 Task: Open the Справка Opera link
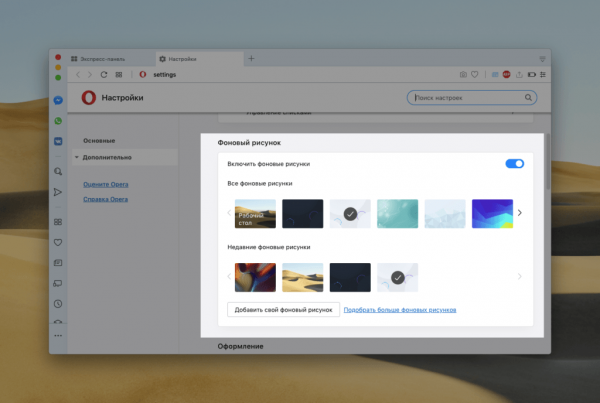coord(106,199)
